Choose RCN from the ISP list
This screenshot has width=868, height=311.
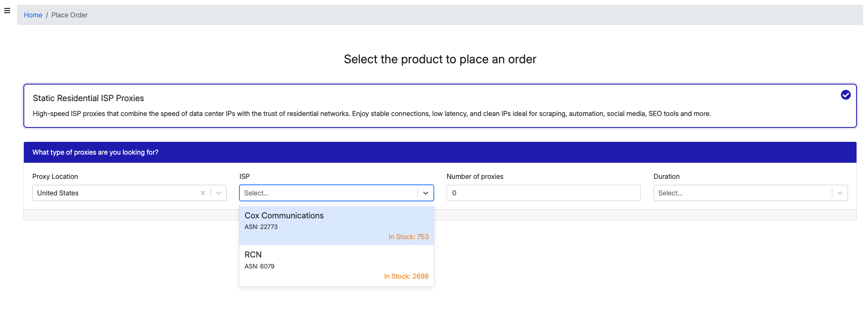253,255
